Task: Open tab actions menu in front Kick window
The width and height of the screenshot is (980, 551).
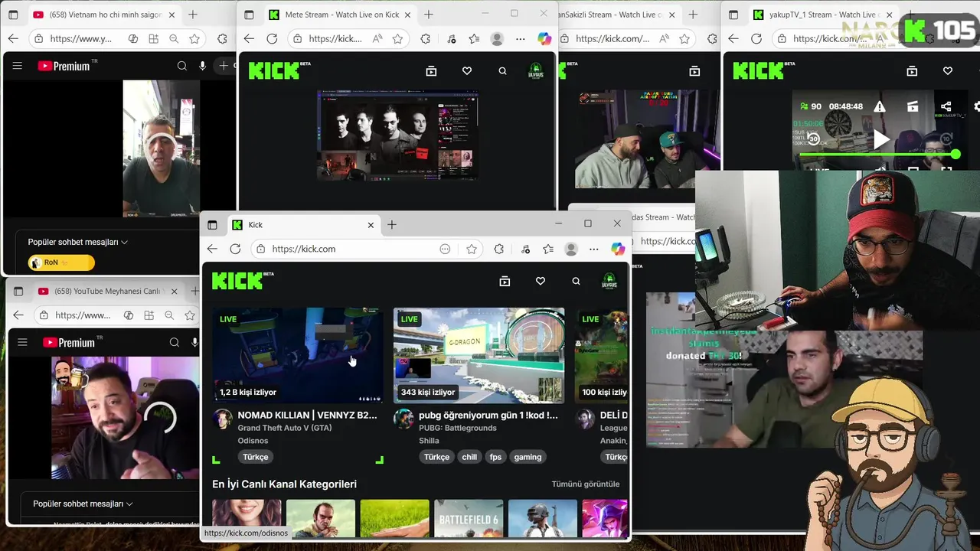Action: [x=212, y=225]
